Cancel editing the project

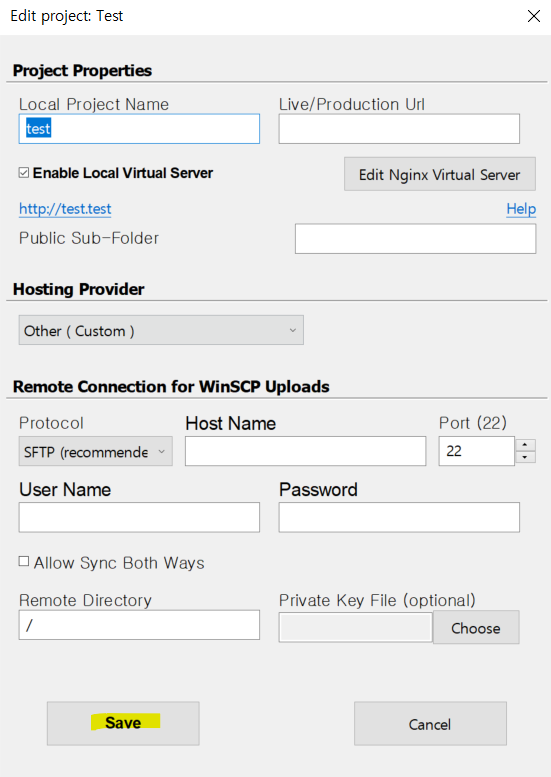430,723
